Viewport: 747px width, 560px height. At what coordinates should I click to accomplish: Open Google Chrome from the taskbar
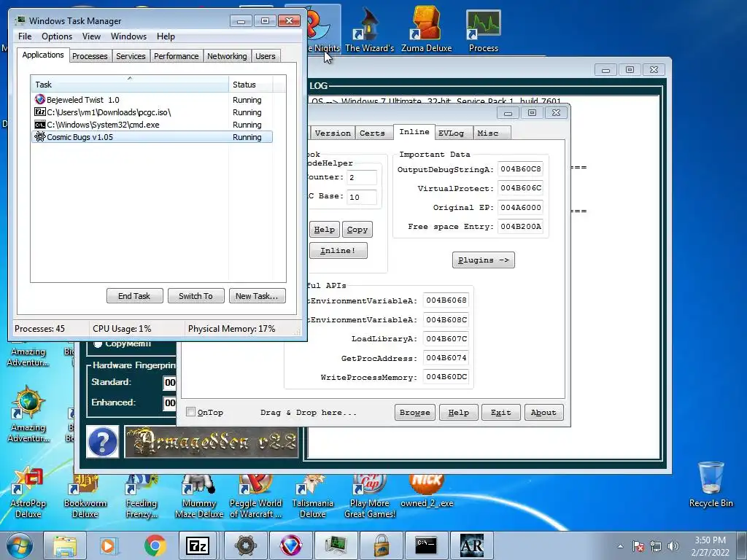pyautogui.click(x=155, y=545)
